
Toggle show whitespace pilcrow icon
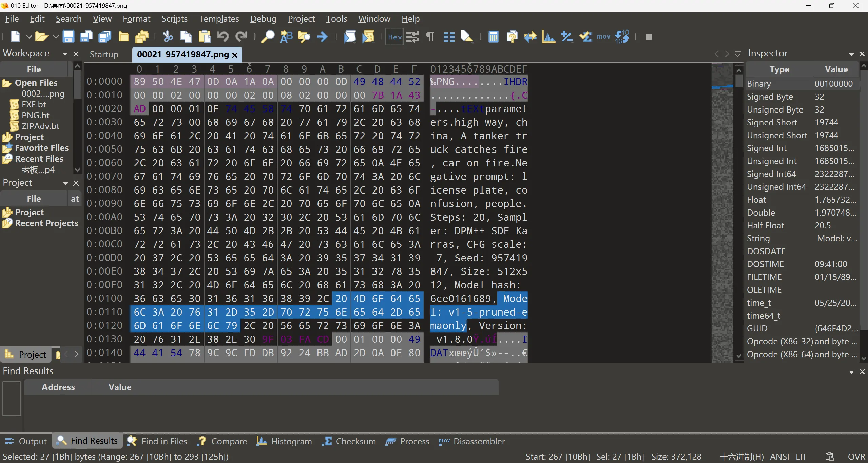click(x=430, y=37)
